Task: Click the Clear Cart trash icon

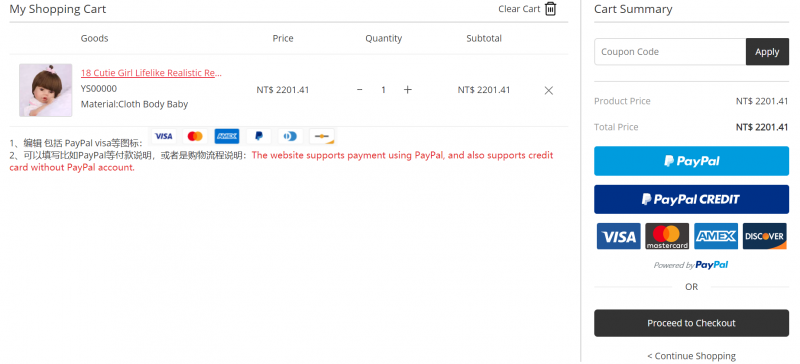Action: click(551, 9)
